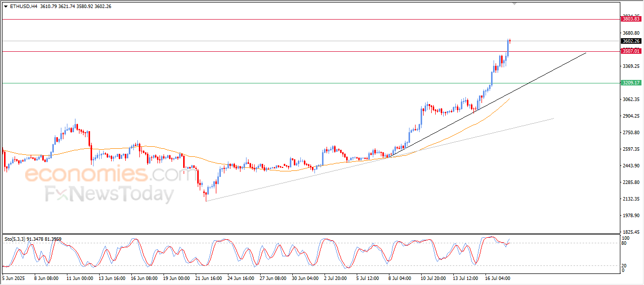Click the 11 Jun 00:00 time label
The width and height of the screenshot is (644, 285).
[x=79, y=277]
